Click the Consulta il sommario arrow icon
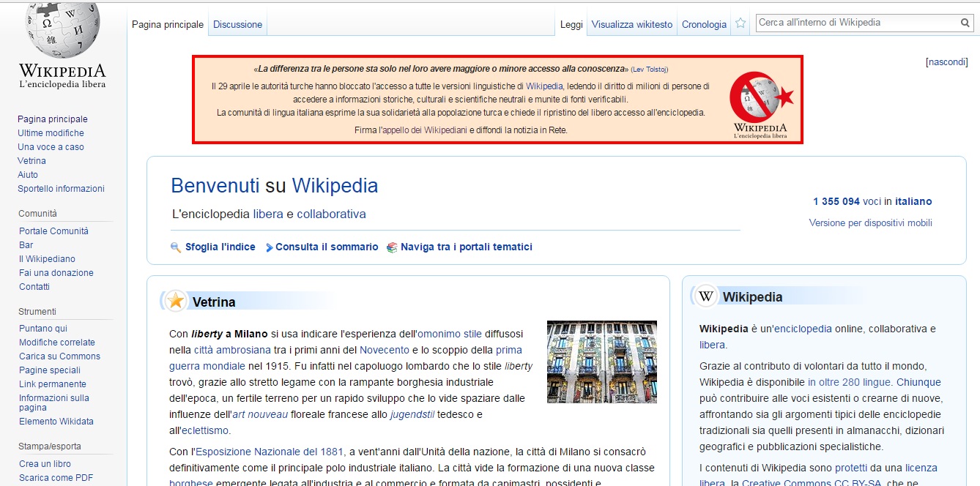 pos(269,247)
